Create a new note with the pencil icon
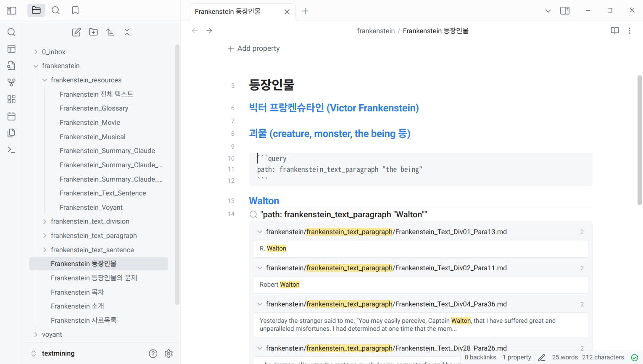 76,32
